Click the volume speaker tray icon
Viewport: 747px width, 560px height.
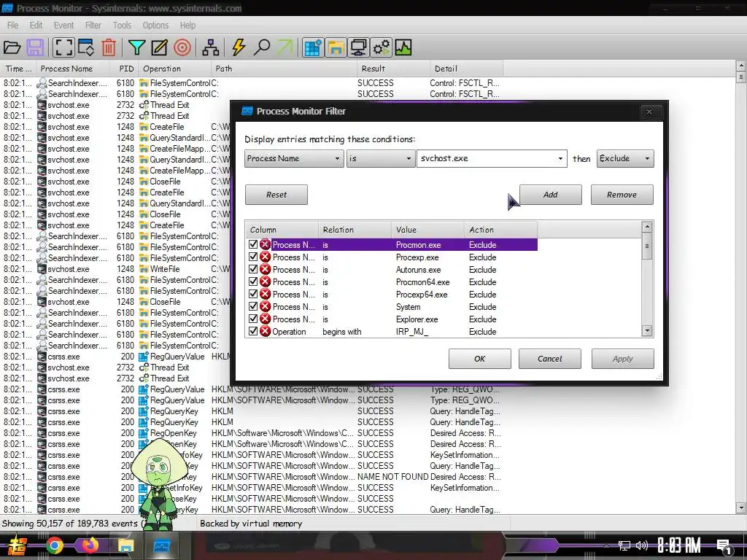(x=642, y=545)
